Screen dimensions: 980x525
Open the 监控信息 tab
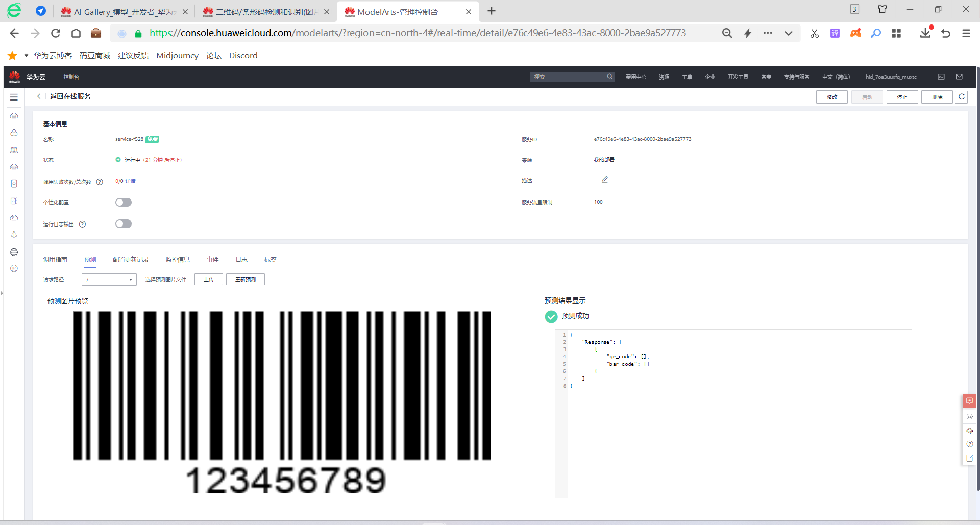[178, 260]
